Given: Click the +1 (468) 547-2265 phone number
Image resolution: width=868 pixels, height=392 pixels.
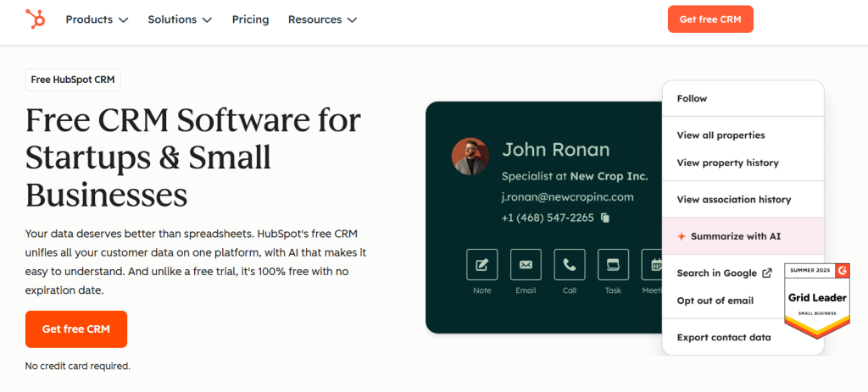Looking at the screenshot, I should click(548, 218).
